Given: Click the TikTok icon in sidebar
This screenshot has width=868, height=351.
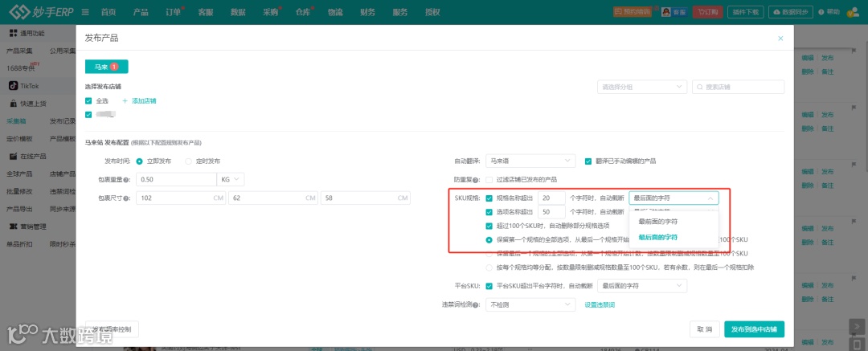Looking at the screenshot, I should [x=14, y=86].
